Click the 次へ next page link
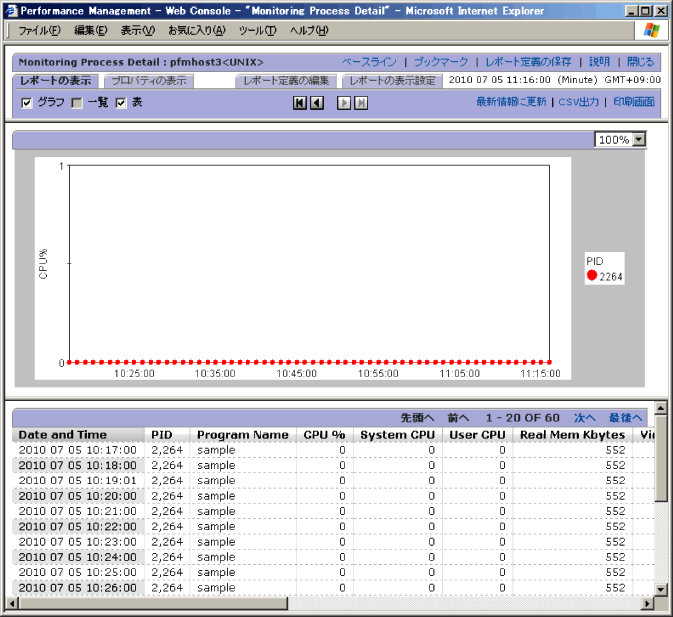This screenshot has width=673, height=617. (x=584, y=417)
